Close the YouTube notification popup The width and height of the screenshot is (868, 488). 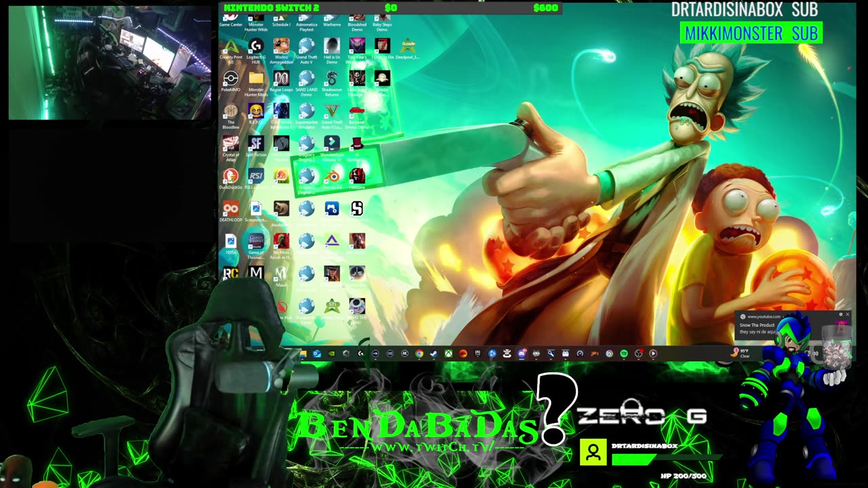tap(847, 314)
